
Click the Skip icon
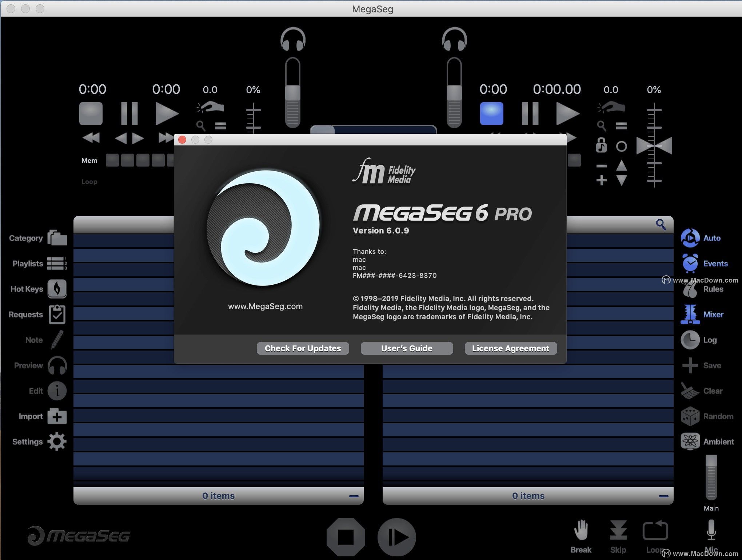[x=618, y=530]
